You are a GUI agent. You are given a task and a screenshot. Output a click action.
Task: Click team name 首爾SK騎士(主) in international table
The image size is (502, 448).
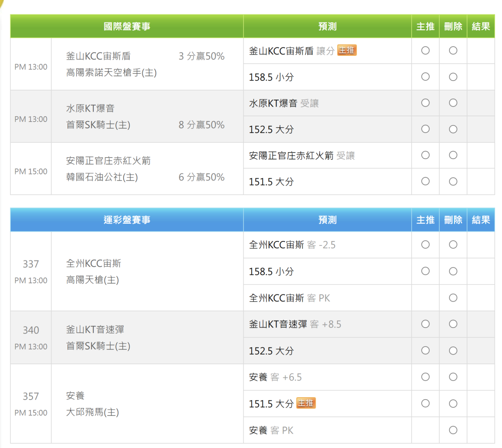coord(98,125)
